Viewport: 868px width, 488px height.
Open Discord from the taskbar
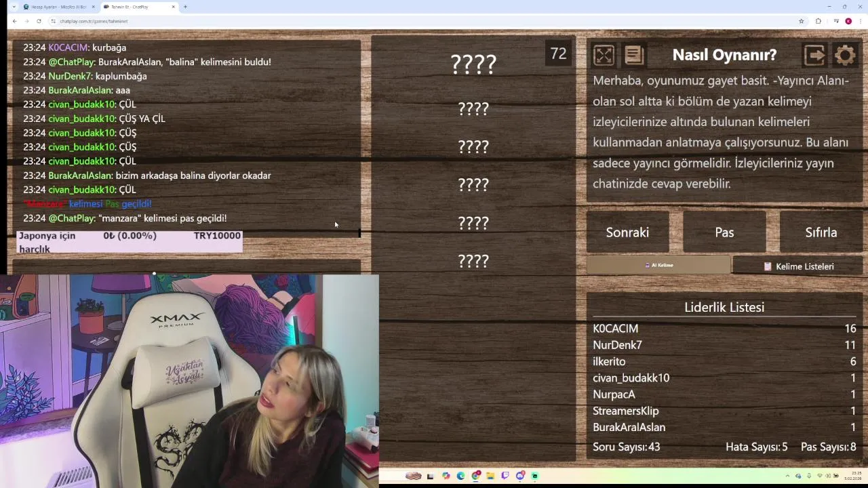520,476
